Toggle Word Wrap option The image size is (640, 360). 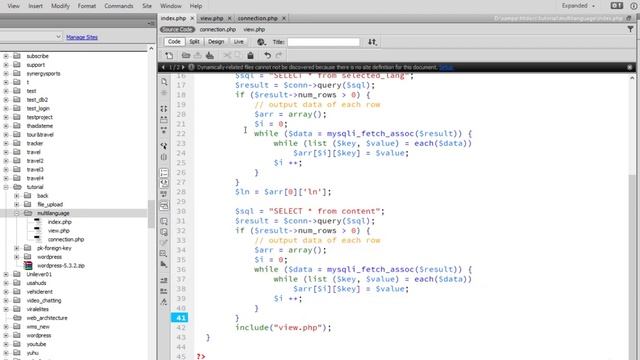(164, 194)
